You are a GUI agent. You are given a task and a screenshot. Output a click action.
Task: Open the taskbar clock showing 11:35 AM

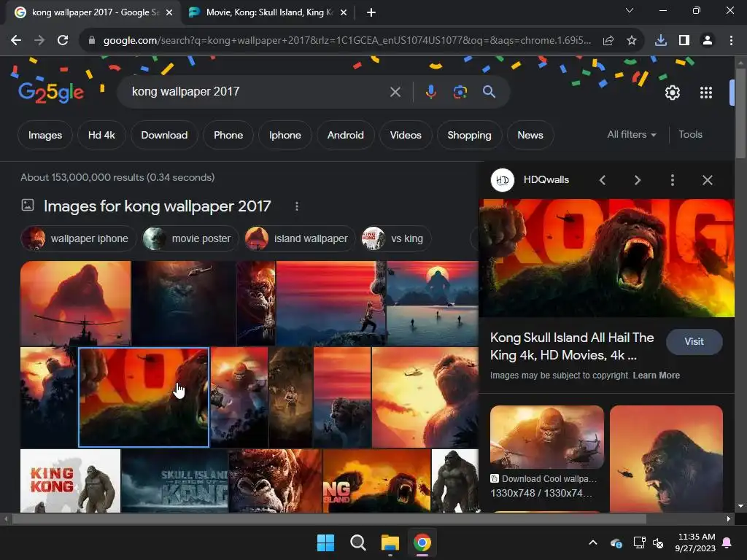(x=695, y=542)
